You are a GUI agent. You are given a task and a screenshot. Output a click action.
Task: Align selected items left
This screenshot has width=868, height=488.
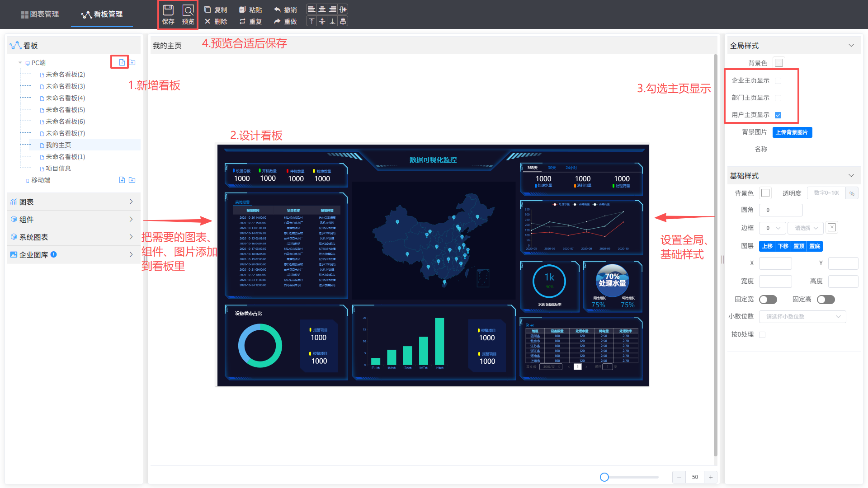point(311,9)
